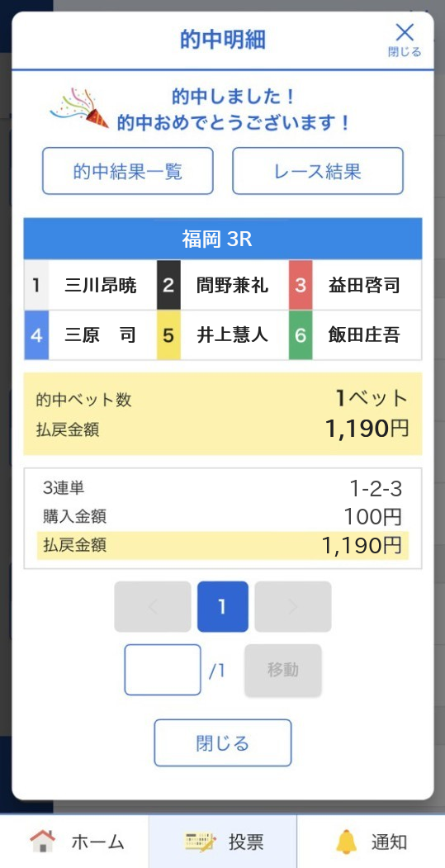Open the 福岡 3R race header
Screen dimensions: 445x868
coord(223,240)
